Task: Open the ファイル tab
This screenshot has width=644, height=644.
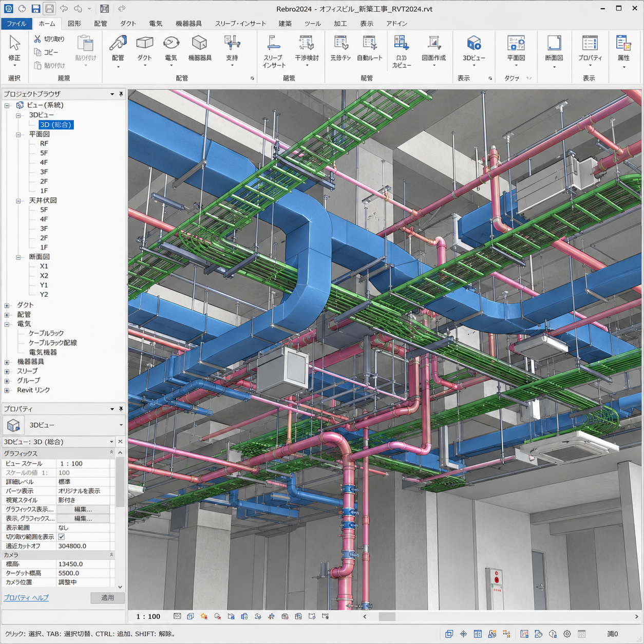Action: [x=16, y=24]
